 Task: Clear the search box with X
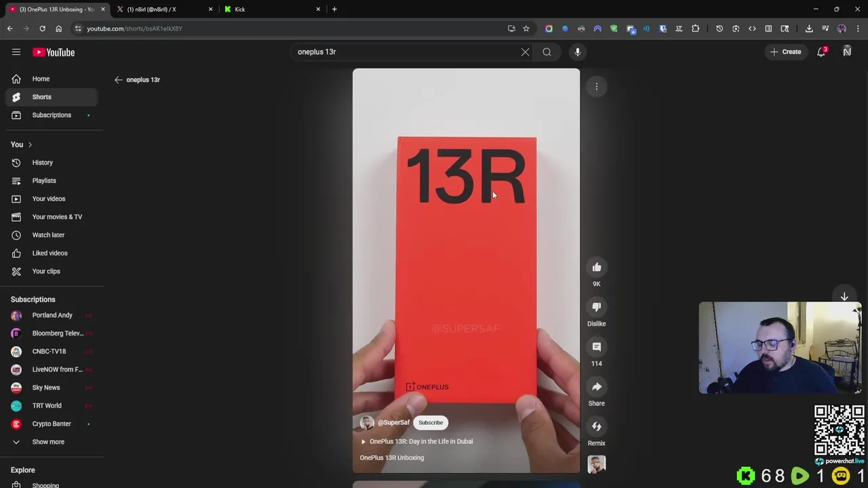(x=525, y=52)
